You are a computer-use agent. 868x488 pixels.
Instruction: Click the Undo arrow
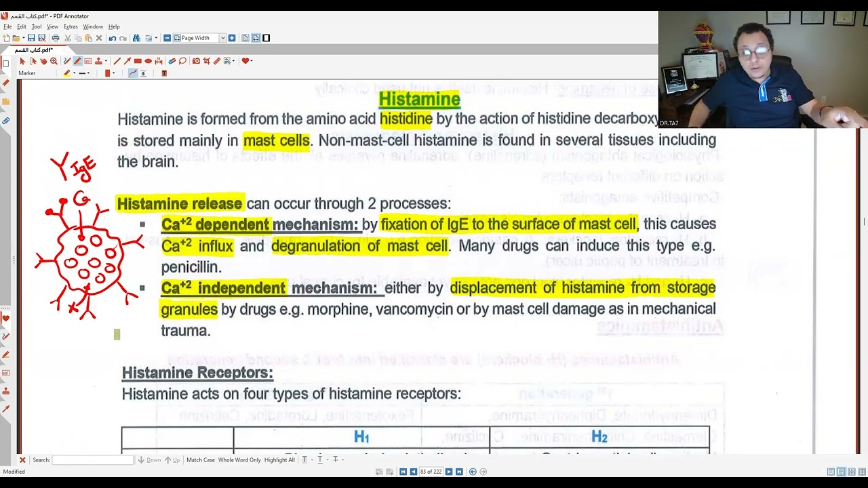pos(113,38)
